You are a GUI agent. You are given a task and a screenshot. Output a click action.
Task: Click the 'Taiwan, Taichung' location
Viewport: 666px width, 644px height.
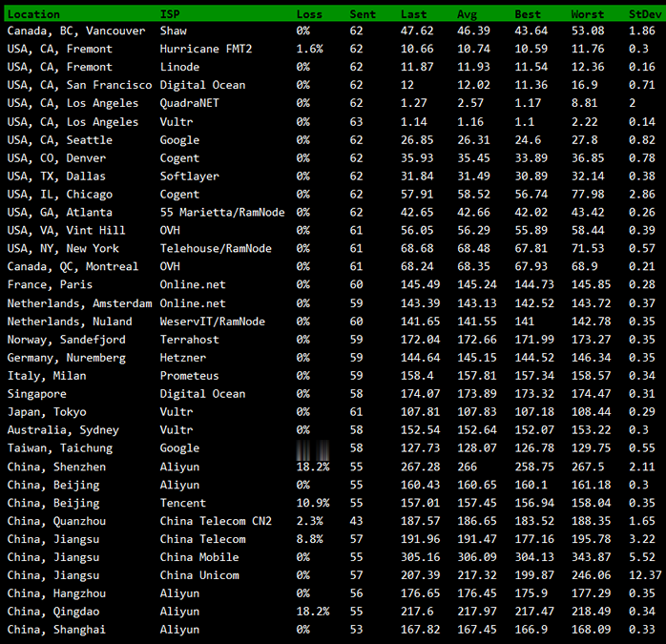point(60,448)
